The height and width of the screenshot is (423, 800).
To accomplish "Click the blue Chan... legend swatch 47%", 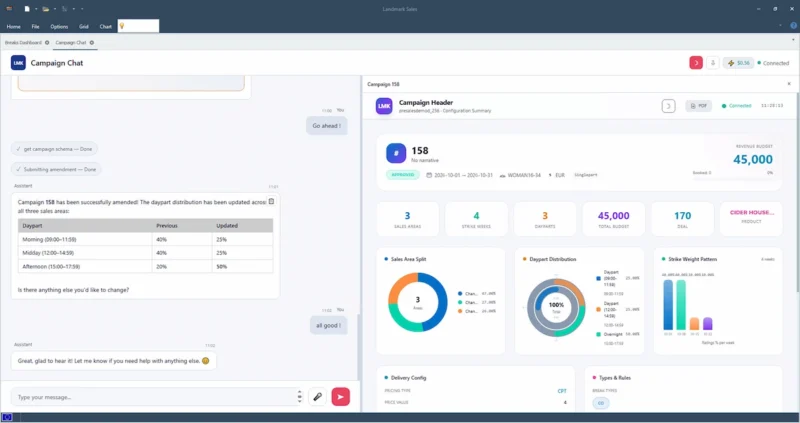I will (460, 293).
